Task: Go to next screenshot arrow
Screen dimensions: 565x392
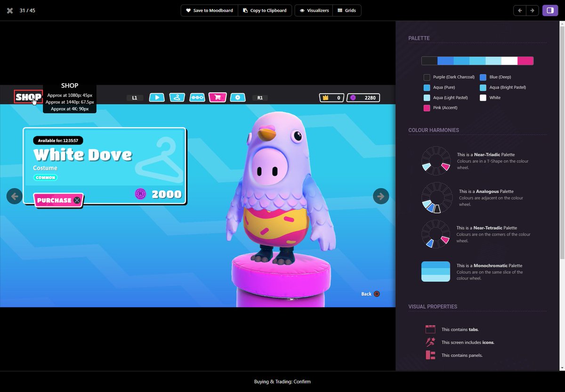Action: [533, 10]
